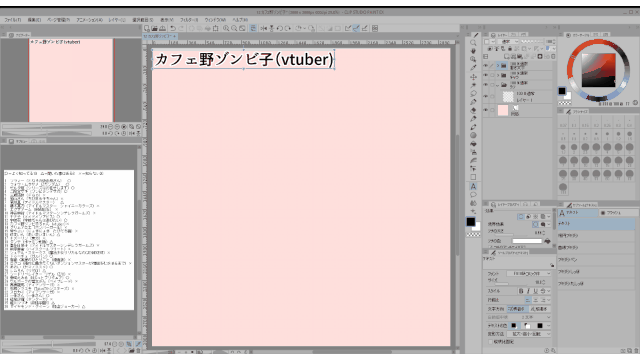The height and width of the screenshot is (360, 640).
Task: Choose the 楕円フキダシ sub tool
Action: pyautogui.click(x=596, y=236)
